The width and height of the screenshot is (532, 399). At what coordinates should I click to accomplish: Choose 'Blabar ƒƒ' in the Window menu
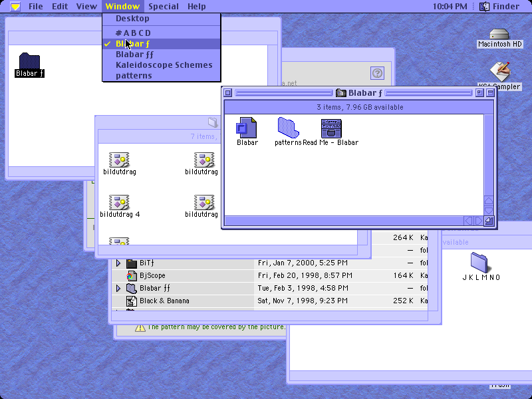pyautogui.click(x=162, y=55)
